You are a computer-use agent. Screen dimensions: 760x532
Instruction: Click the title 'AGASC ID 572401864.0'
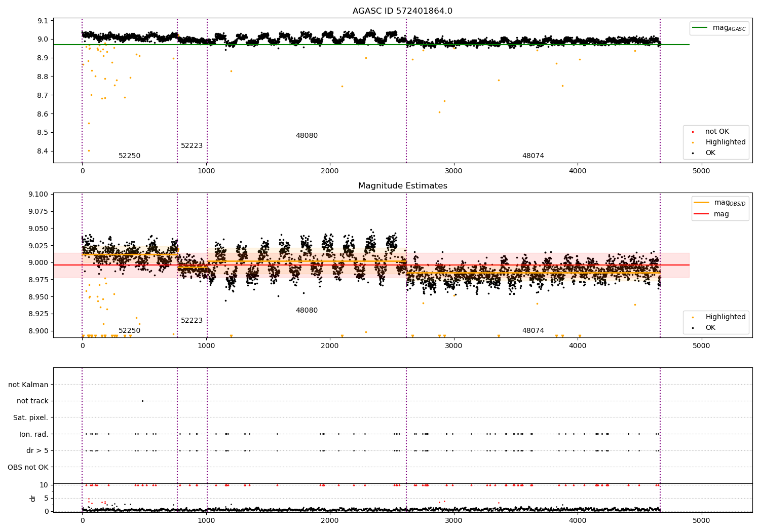point(402,11)
